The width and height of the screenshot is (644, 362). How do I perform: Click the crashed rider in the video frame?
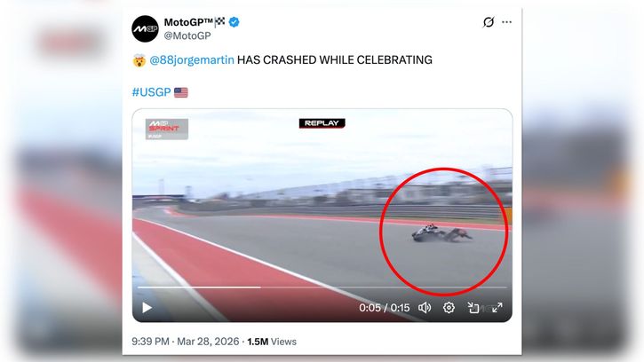(441, 233)
